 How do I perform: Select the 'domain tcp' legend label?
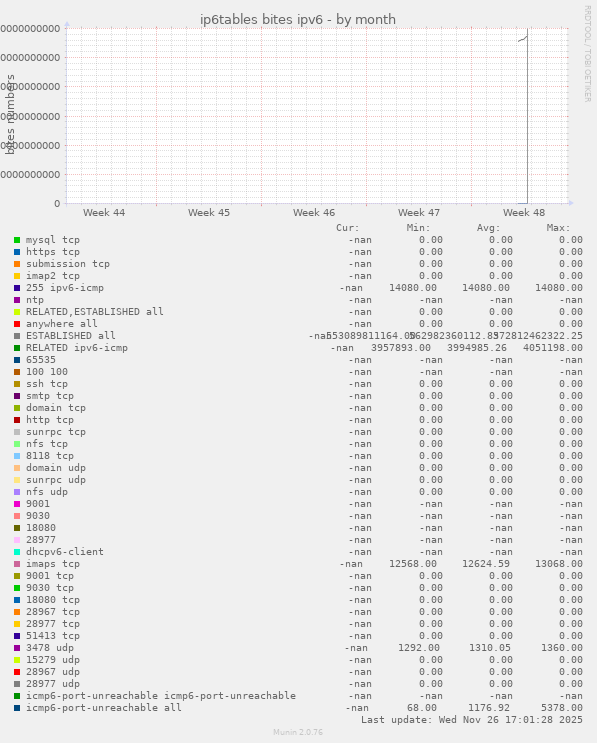tap(56, 408)
